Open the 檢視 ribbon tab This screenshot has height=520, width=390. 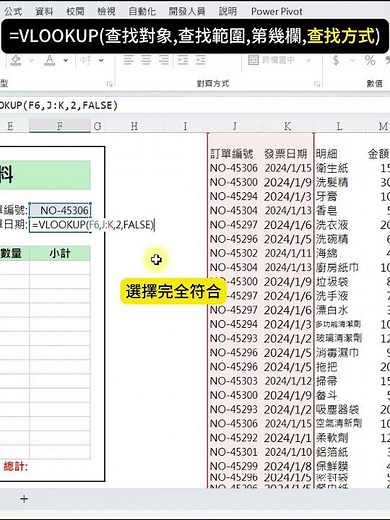click(x=106, y=11)
